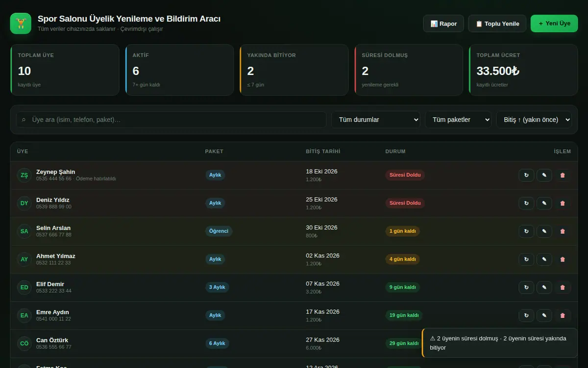This screenshot has width=588, height=368.
Task: Delete member Emre Aydın
Action: coord(563,315)
